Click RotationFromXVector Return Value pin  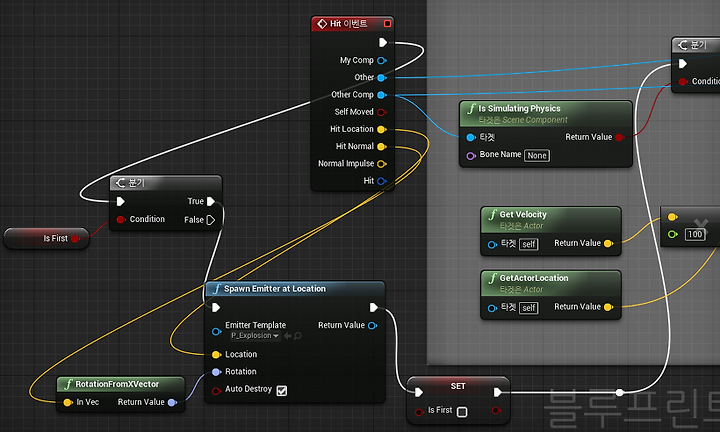[x=172, y=403]
